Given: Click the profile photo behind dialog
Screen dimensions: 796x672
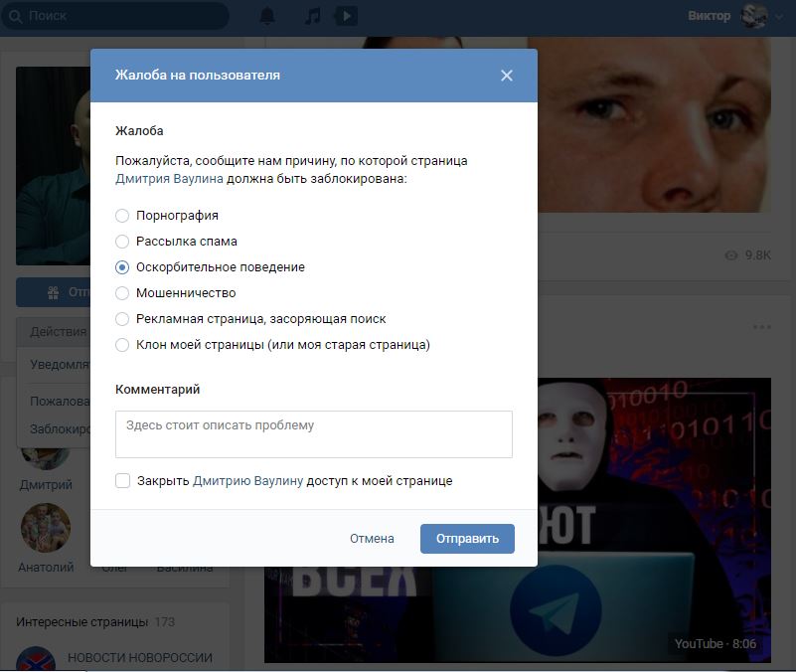Looking at the screenshot, I should [54, 166].
